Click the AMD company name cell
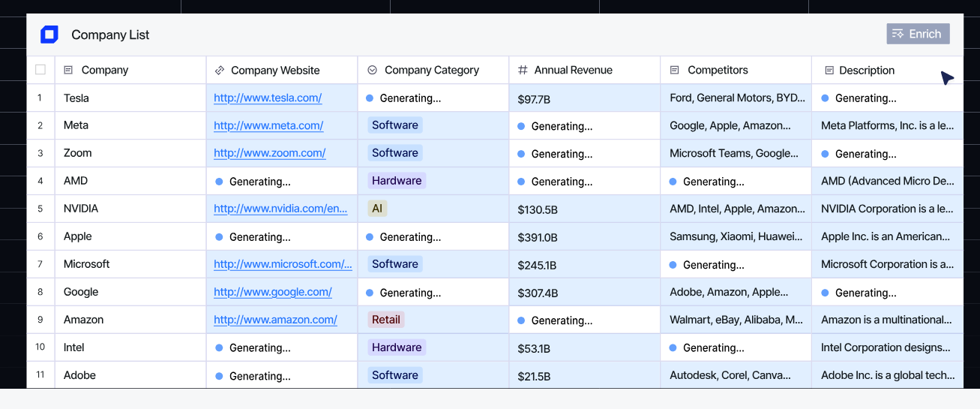The width and height of the screenshot is (980, 409). point(130,181)
